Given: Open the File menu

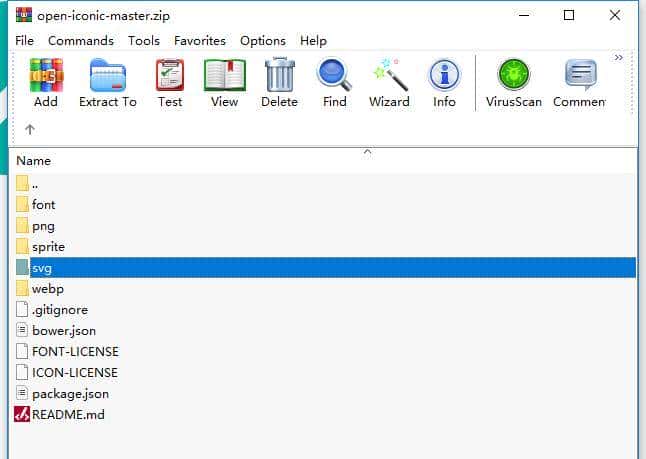Looking at the screenshot, I should [25, 41].
